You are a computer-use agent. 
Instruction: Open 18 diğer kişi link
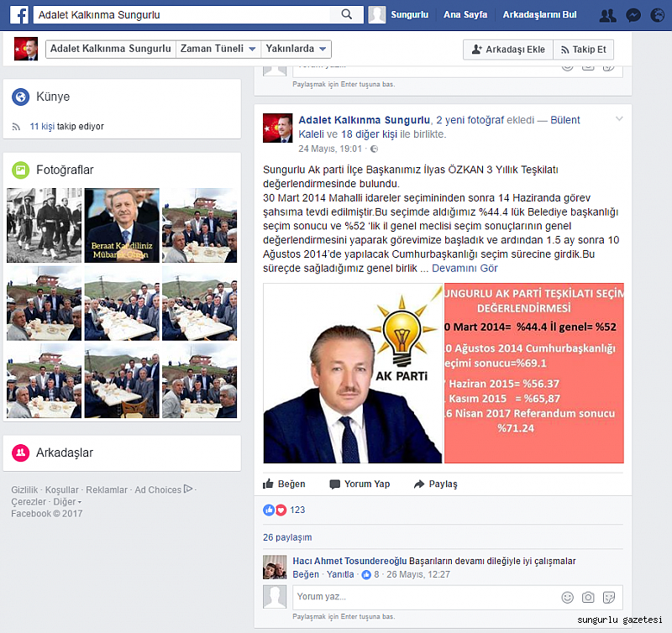(369, 134)
